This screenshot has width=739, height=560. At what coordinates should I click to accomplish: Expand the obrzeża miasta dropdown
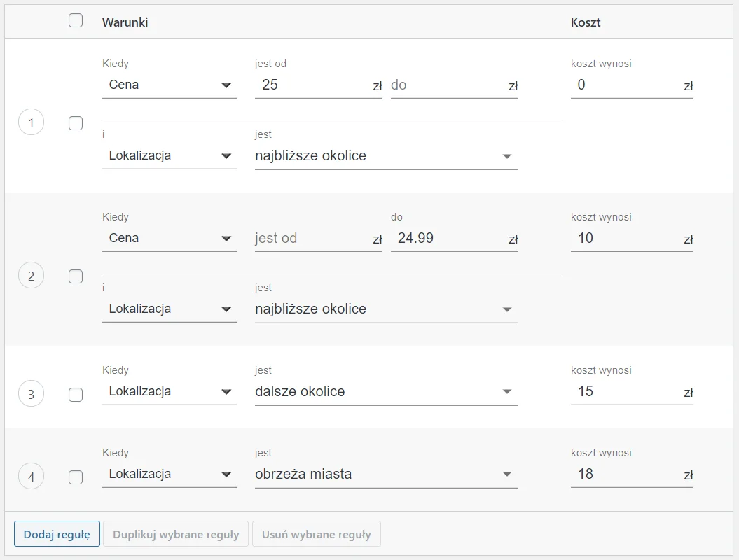(385, 475)
